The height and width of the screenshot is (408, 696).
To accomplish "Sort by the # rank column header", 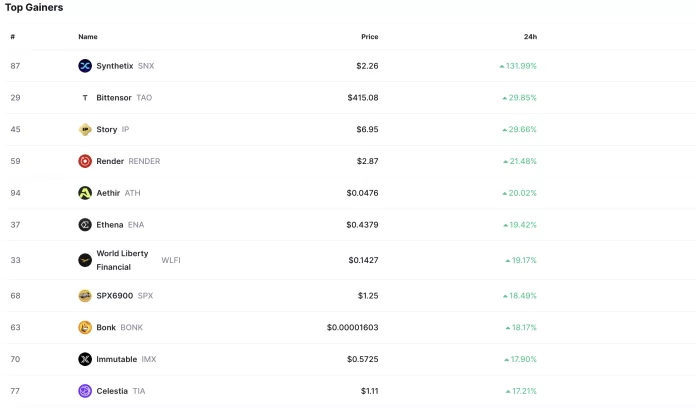I will point(13,37).
